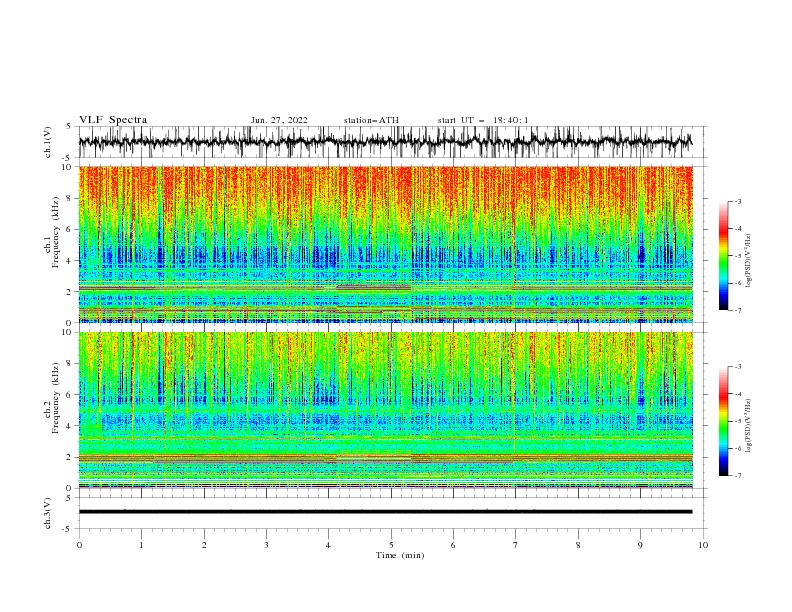This screenshot has width=792, height=612.
Task: Click the "ch.3(V)" waveform axis label
Action: [48, 513]
